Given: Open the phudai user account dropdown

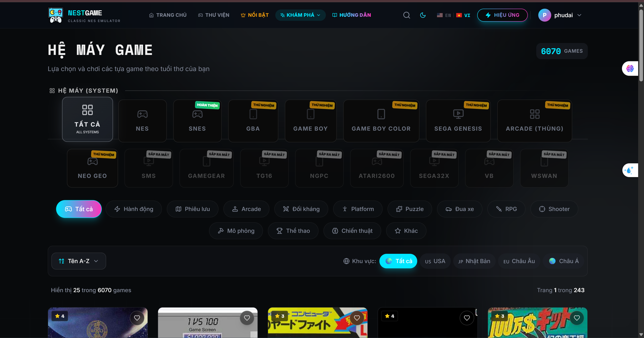Looking at the screenshot, I should [x=560, y=15].
